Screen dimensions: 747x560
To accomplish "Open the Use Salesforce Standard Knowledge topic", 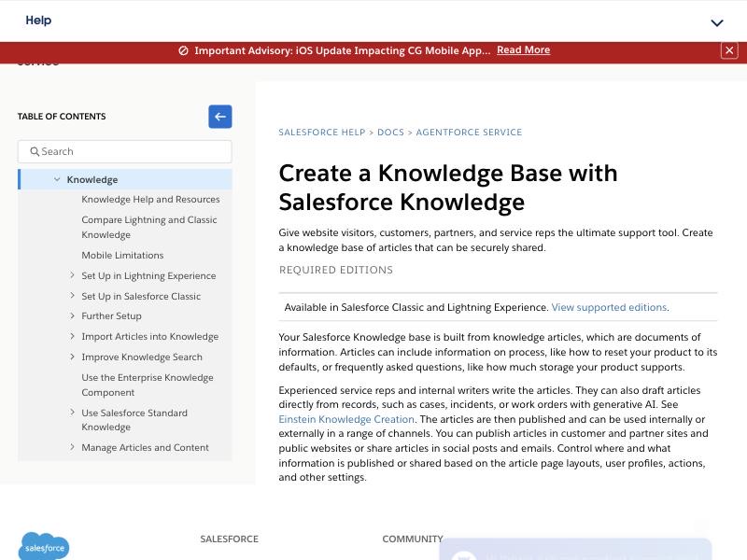I will pyautogui.click(x=134, y=420).
